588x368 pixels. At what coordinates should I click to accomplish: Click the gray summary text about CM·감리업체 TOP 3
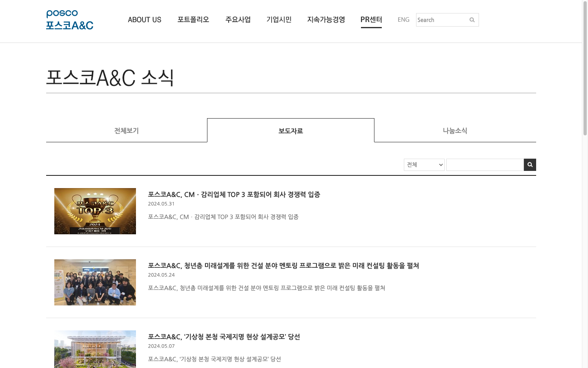[223, 217]
